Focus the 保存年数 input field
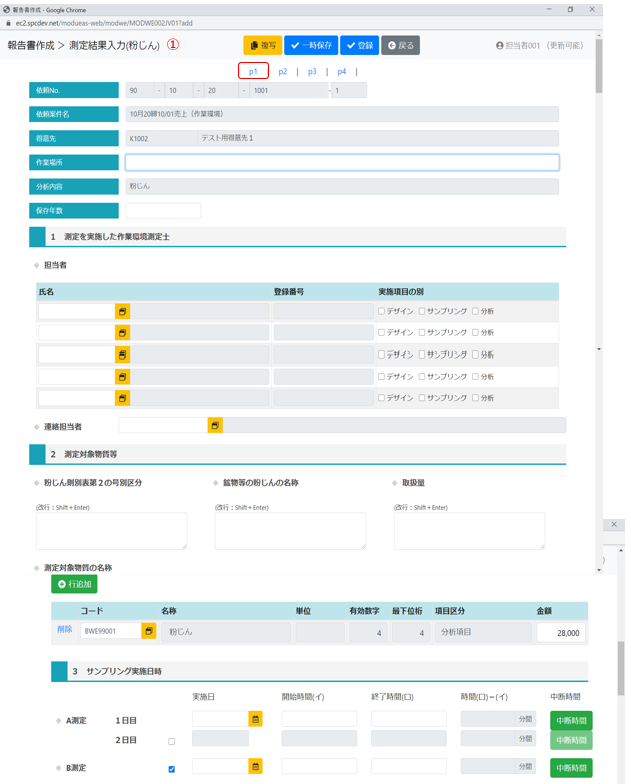Image resolution: width=631 pixels, height=784 pixels. [163, 210]
